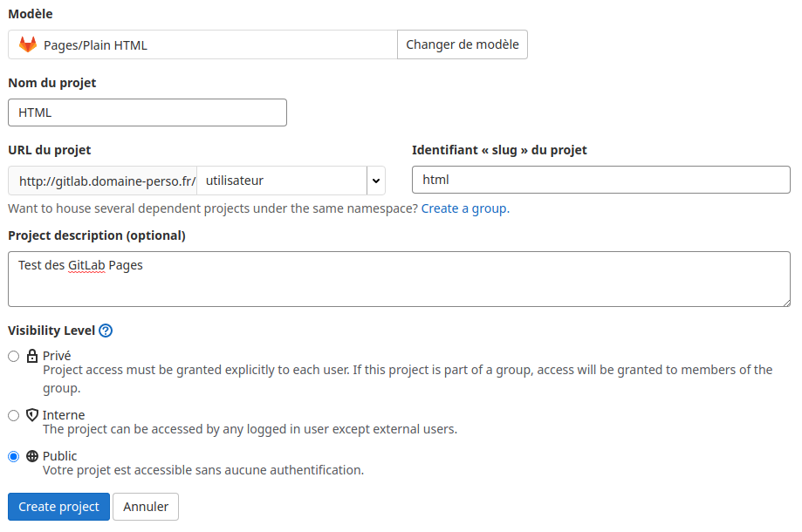Click the globe icon beside Public
The image size is (802, 532).
(x=32, y=456)
